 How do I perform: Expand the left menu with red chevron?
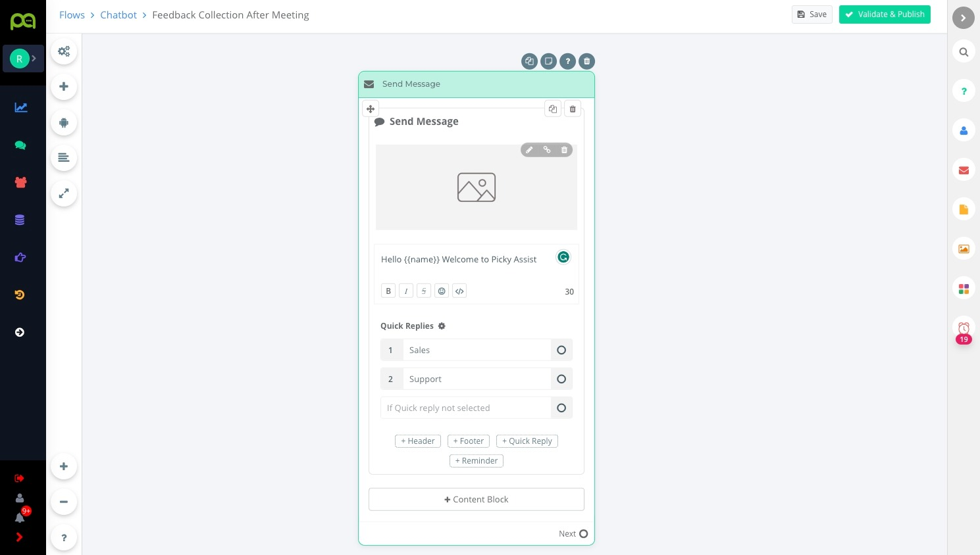19,537
